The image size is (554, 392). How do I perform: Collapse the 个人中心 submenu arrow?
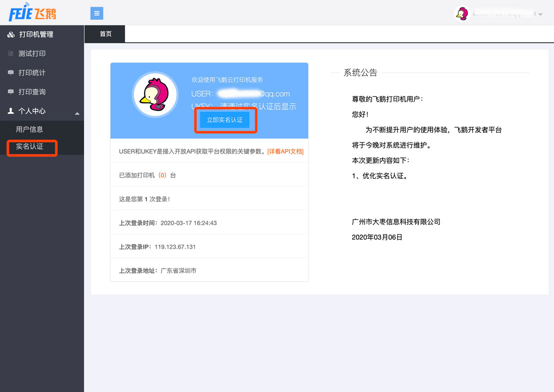[77, 113]
